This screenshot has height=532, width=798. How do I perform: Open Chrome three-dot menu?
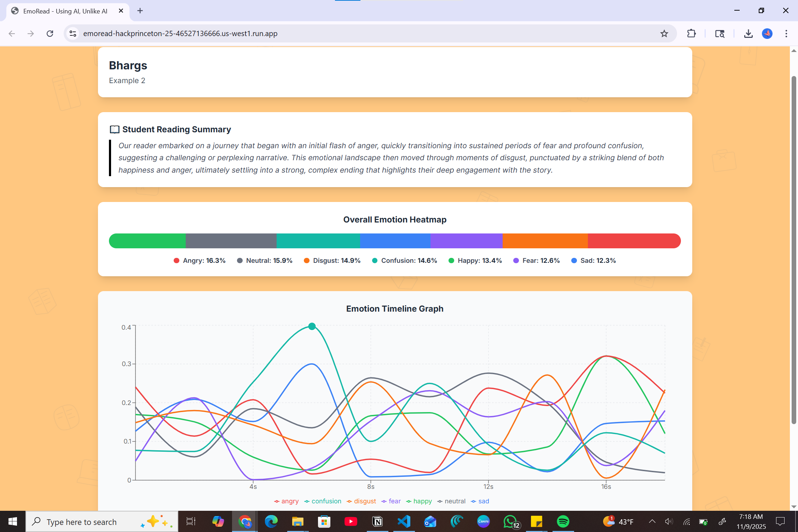786,34
